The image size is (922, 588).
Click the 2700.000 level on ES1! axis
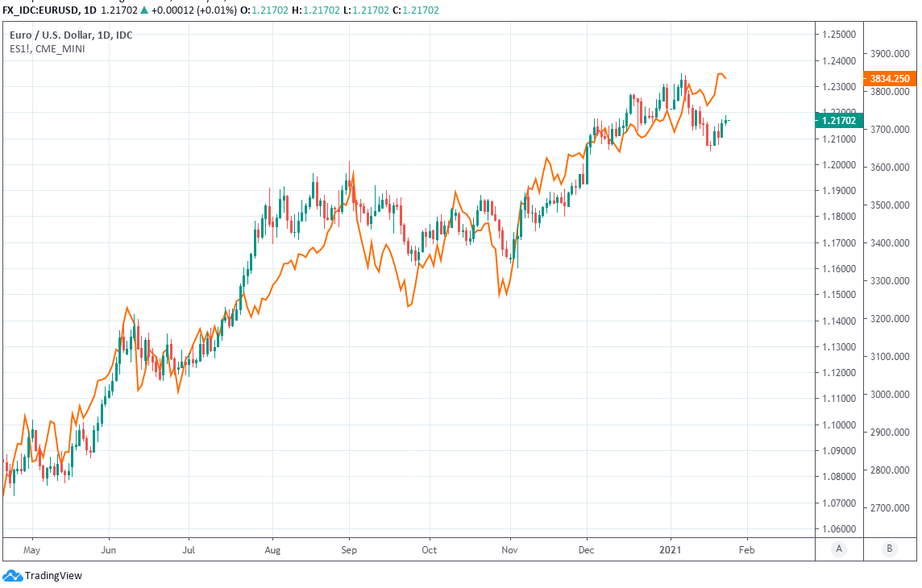point(891,508)
